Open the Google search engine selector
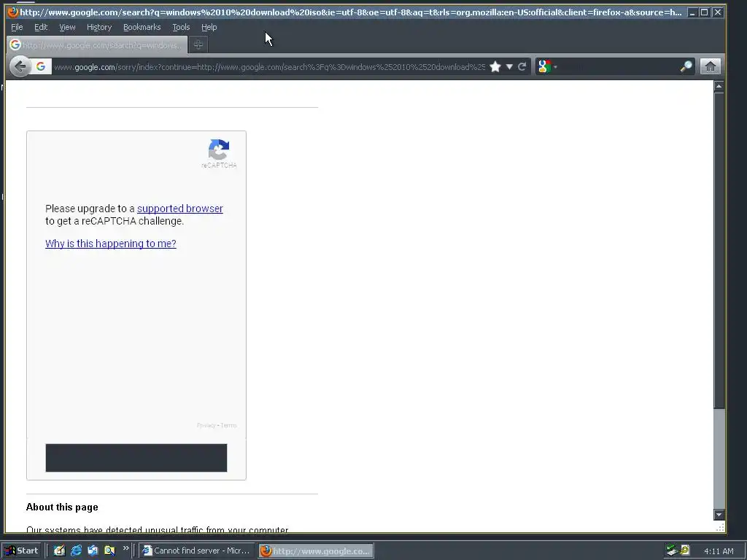 click(547, 66)
